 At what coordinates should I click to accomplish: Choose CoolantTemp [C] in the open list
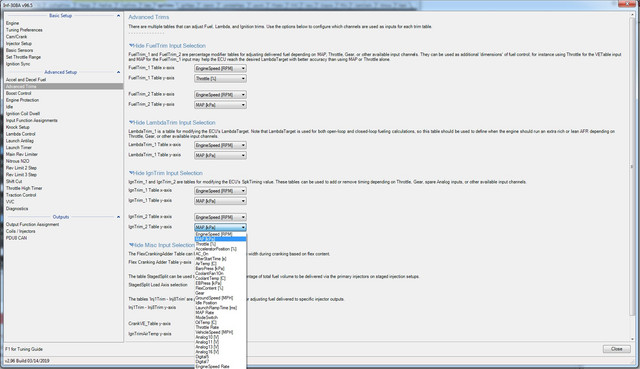point(220,278)
